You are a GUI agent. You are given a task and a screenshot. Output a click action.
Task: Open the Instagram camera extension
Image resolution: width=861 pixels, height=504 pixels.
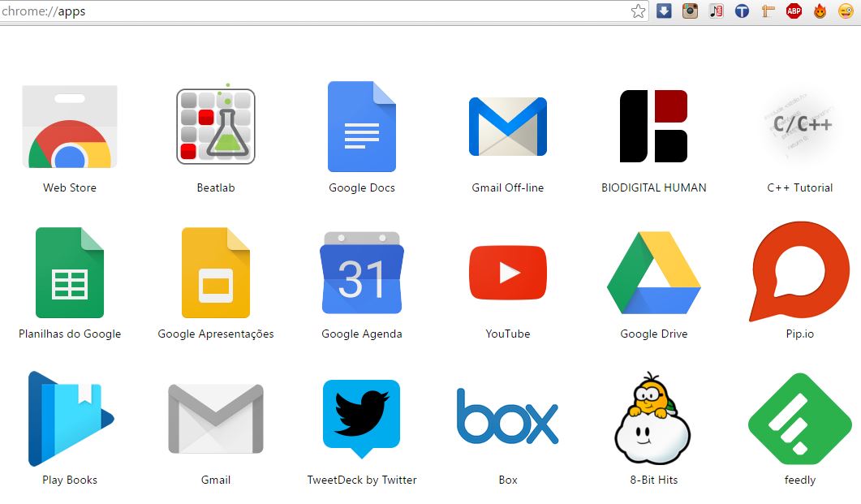point(691,11)
